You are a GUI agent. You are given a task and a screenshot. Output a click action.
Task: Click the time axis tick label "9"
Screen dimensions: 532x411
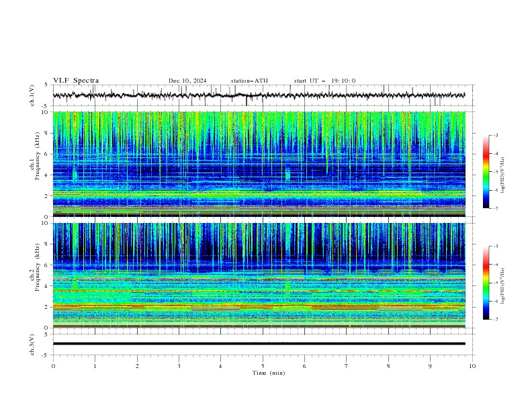point(430,366)
